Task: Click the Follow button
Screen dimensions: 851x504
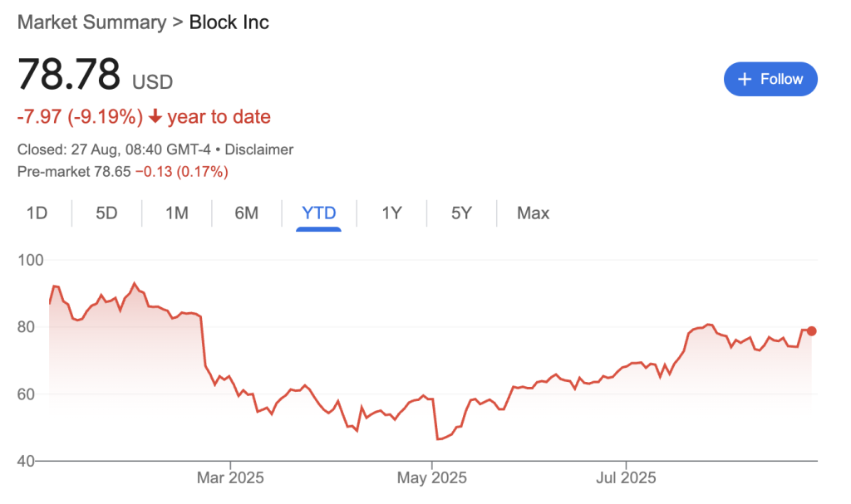Action: click(x=770, y=79)
